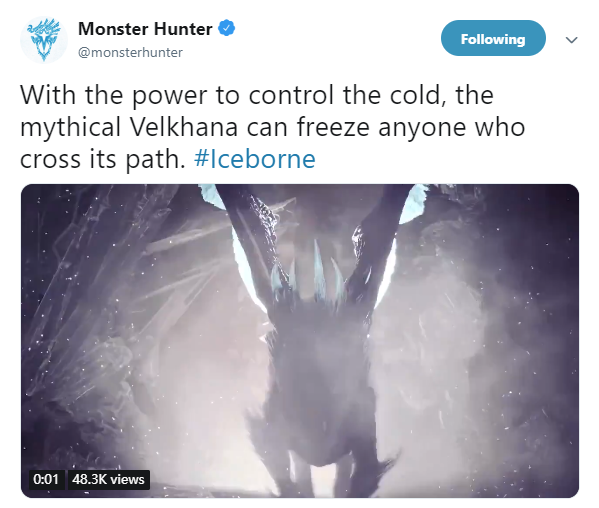Image resolution: width=599 pixels, height=508 pixels.
Task: Toggle the Following button to unfollow
Action: point(493,38)
